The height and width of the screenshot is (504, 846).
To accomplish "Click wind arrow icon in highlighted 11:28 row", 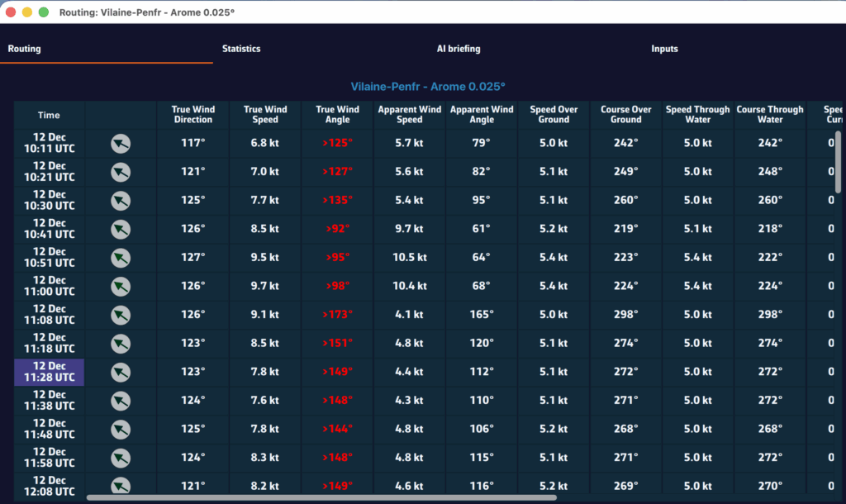I will [x=121, y=372].
